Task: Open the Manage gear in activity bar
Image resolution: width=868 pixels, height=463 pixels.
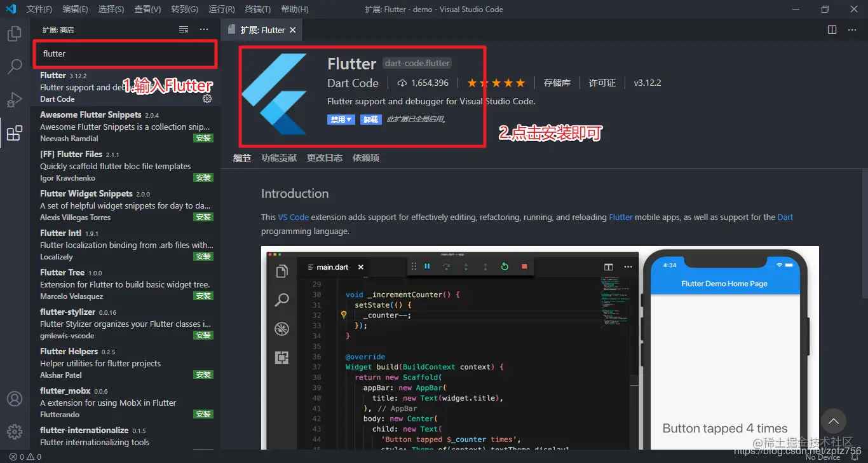Action: (14, 431)
